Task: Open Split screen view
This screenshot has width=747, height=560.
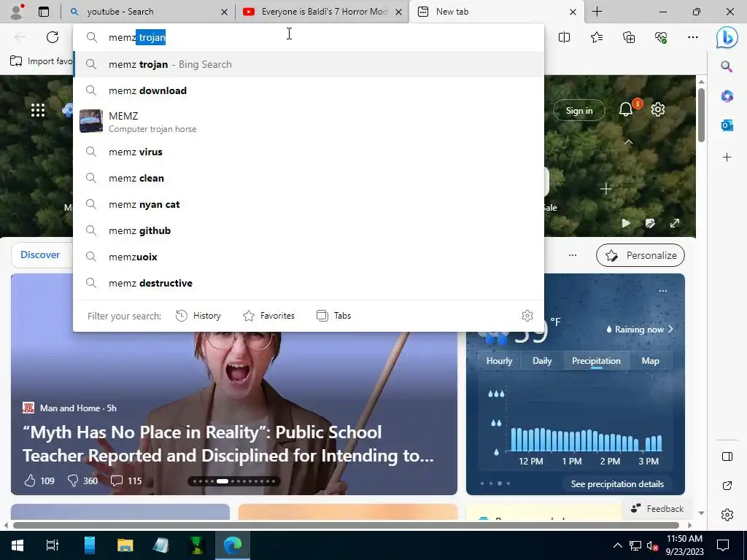Action: (x=564, y=37)
